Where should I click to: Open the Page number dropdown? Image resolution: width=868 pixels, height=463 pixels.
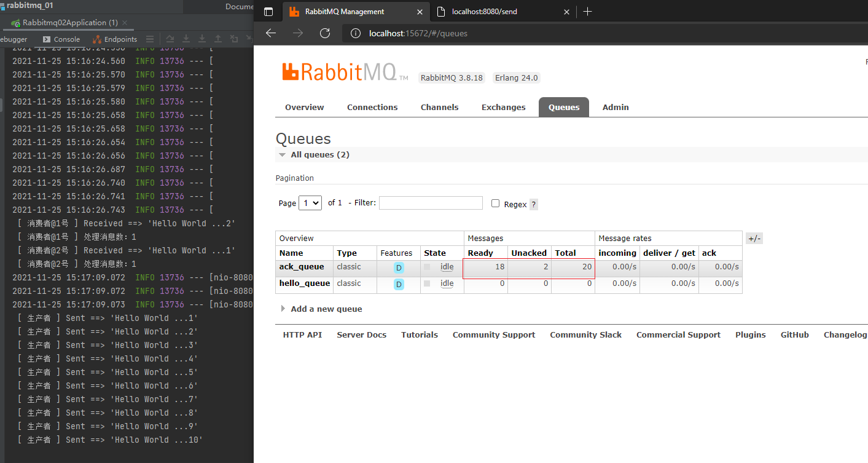tap(310, 203)
